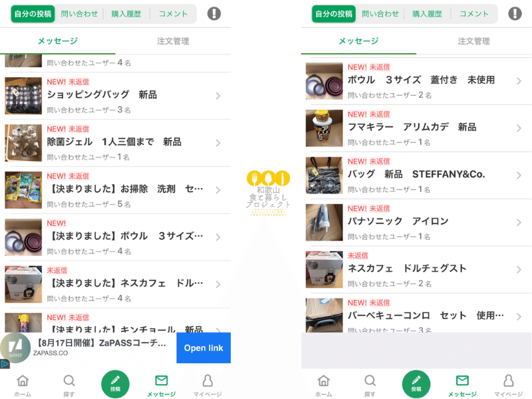Screen dimensions: 532x399
Task: Tap green 投稿 pencil button on right screen
Action: coord(416,384)
